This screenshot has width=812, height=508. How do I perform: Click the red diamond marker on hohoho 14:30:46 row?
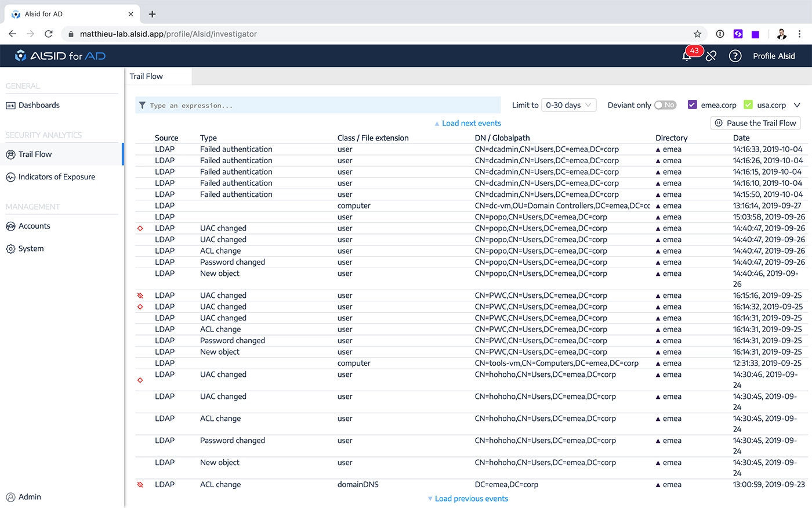(140, 380)
